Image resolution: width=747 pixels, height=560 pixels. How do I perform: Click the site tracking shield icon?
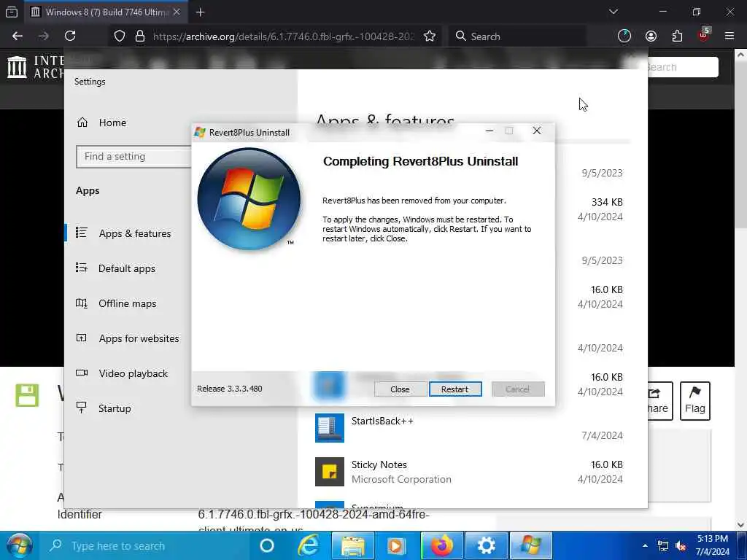pyautogui.click(x=120, y=36)
